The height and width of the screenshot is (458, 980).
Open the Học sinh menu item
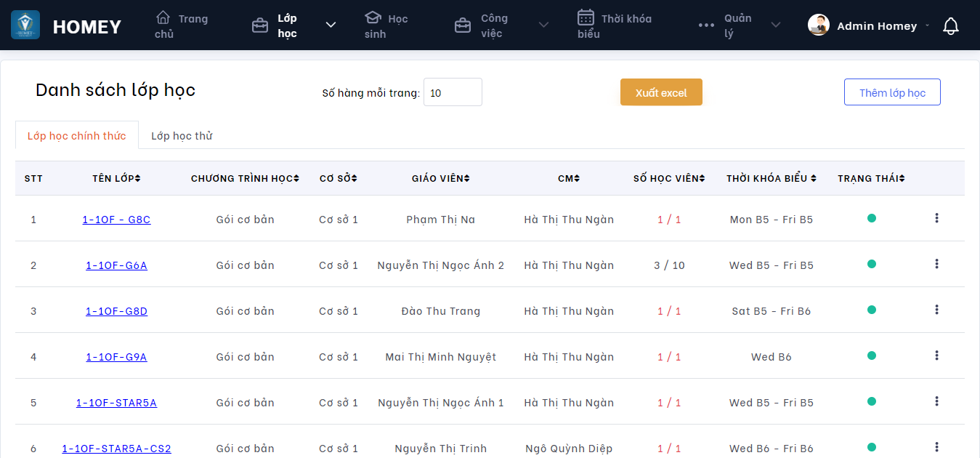click(386, 25)
